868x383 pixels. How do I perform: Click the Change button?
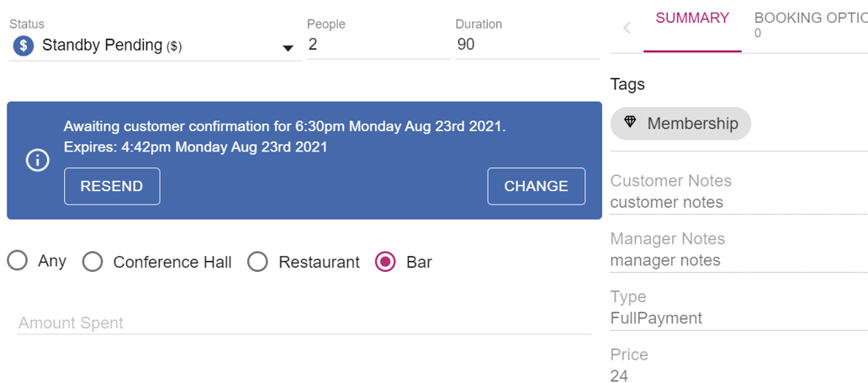[536, 186]
